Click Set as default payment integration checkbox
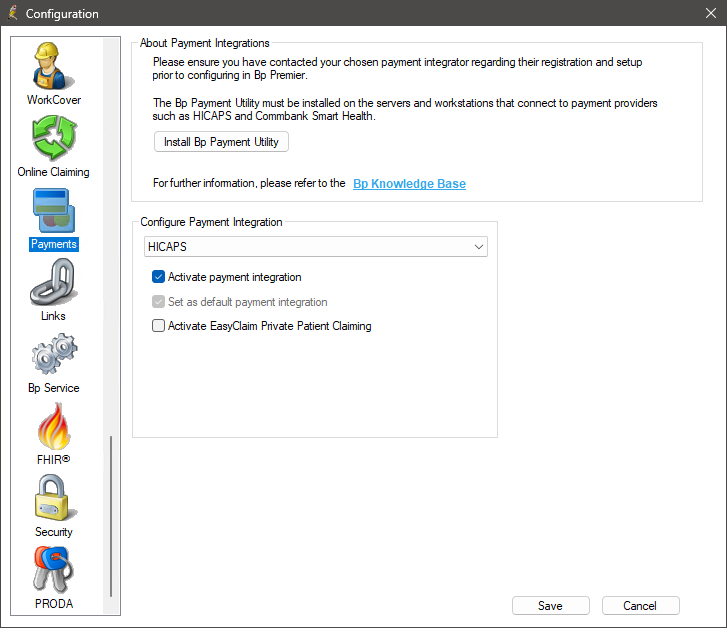The height and width of the screenshot is (628, 727). 158,302
